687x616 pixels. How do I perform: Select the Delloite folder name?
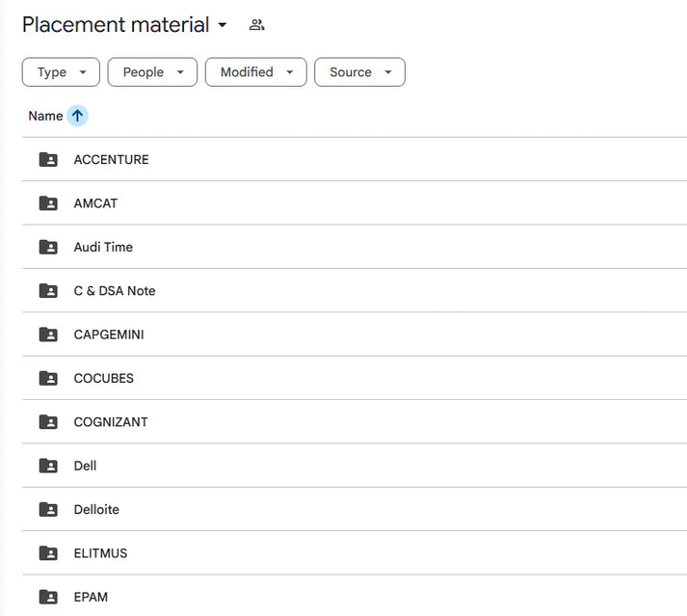tap(96, 509)
